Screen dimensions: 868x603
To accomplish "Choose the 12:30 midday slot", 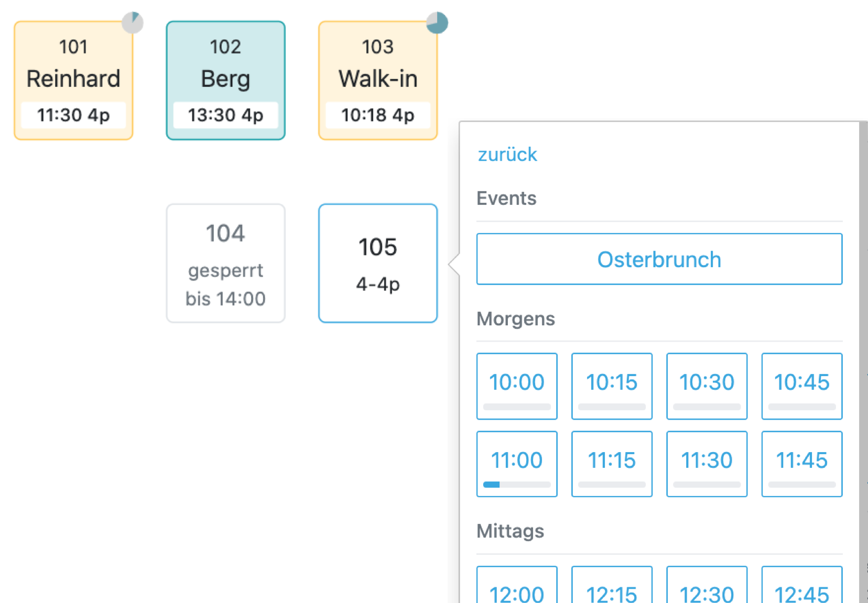I will 707,585.
